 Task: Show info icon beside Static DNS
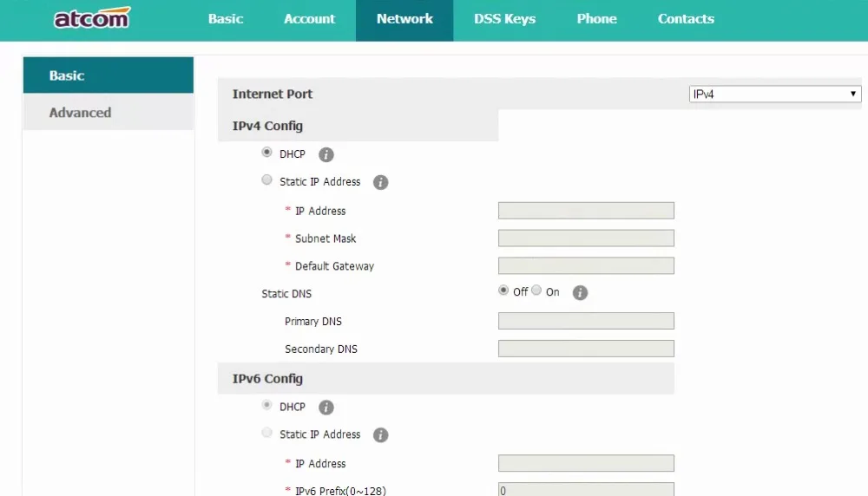tap(580, 293)
